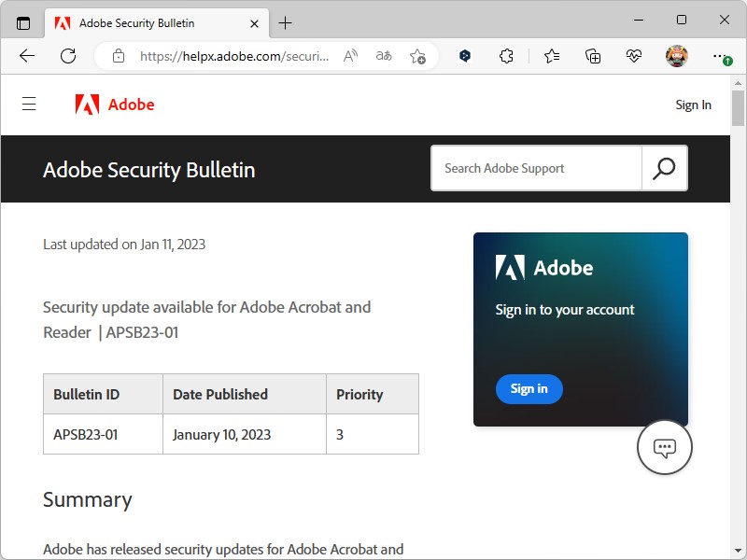
Task: Click the magnifier search button
Action: pos(664,169)
